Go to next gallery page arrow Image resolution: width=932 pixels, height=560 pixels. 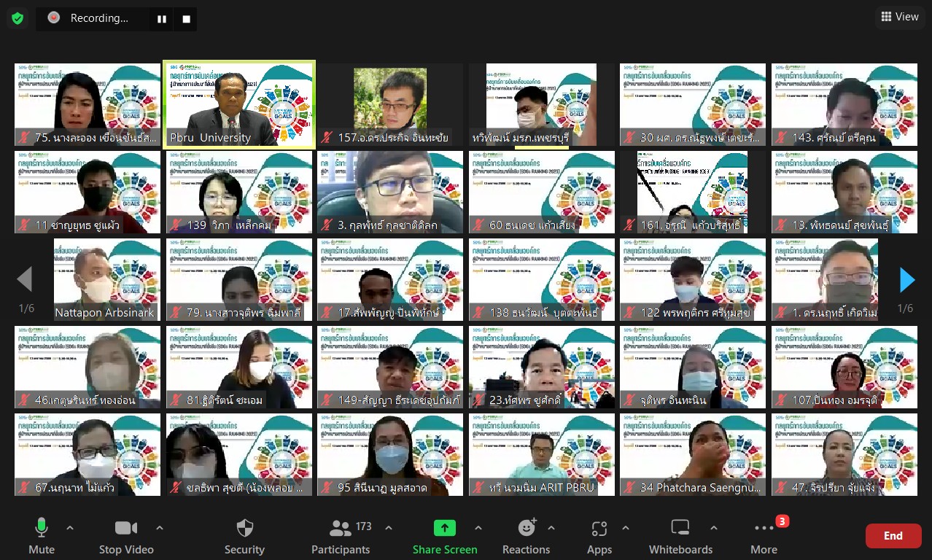(x=906, y=280)
